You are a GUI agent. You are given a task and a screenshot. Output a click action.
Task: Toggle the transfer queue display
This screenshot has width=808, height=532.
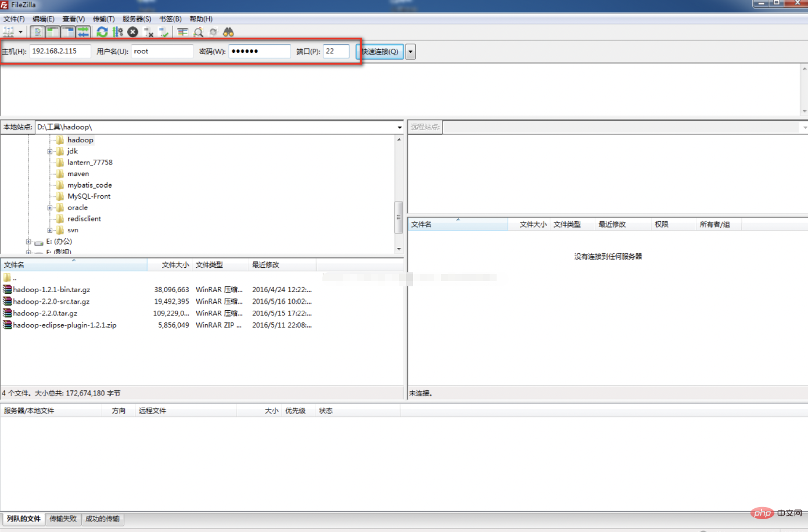pos(83,32)
